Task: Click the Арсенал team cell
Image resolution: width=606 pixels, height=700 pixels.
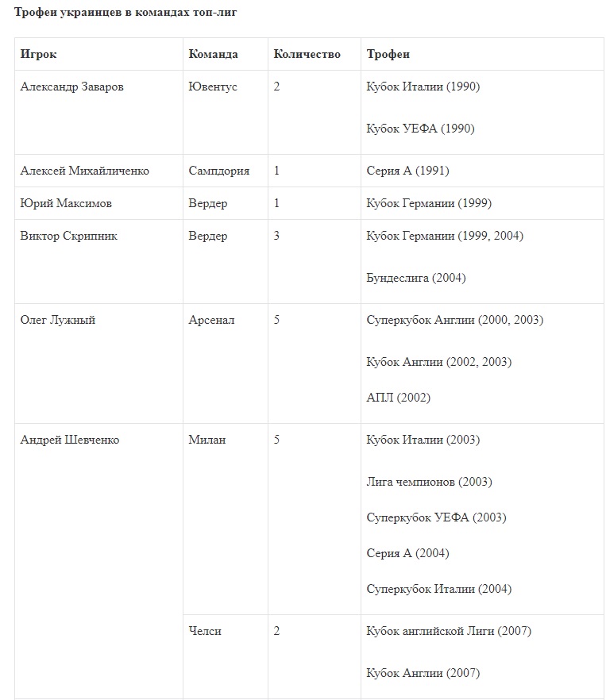Action: click(x=211, y=320)
